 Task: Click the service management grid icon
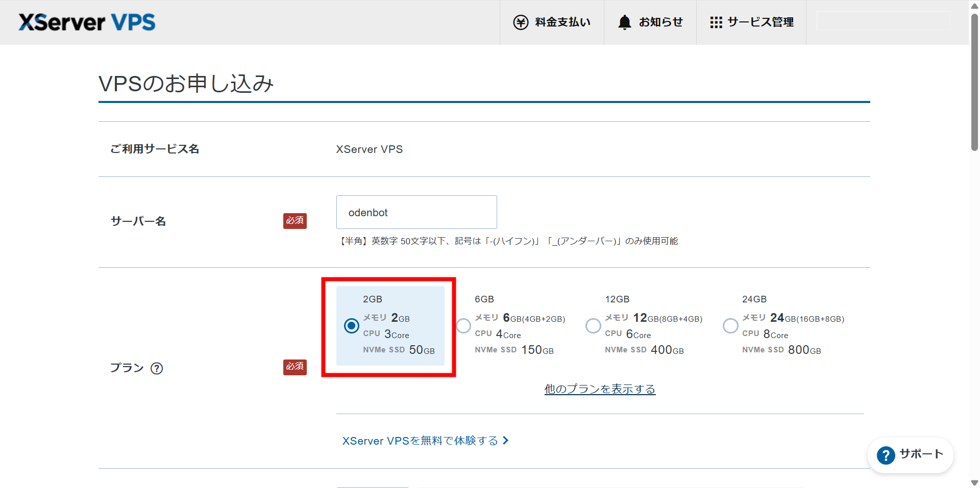[716, 22]
